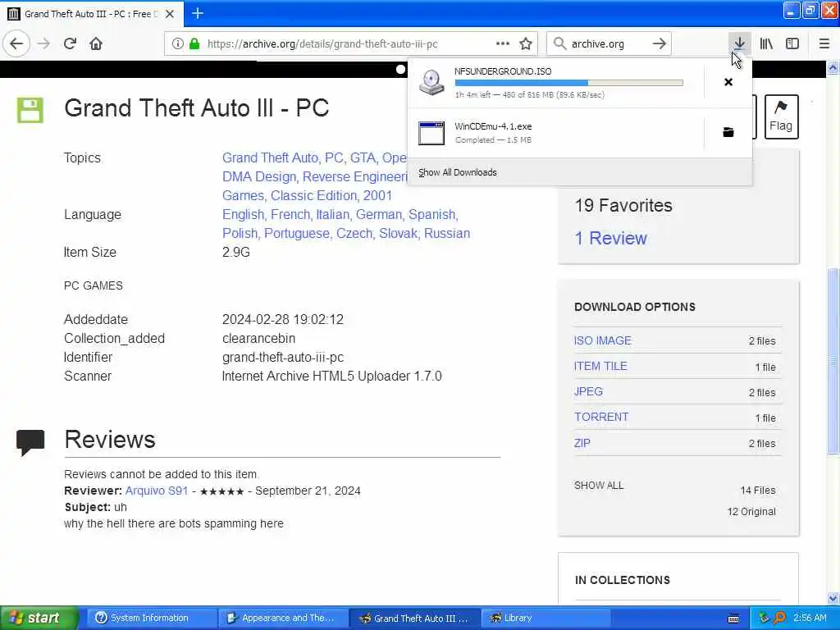Open the browser home page

[x=96, y=43]
